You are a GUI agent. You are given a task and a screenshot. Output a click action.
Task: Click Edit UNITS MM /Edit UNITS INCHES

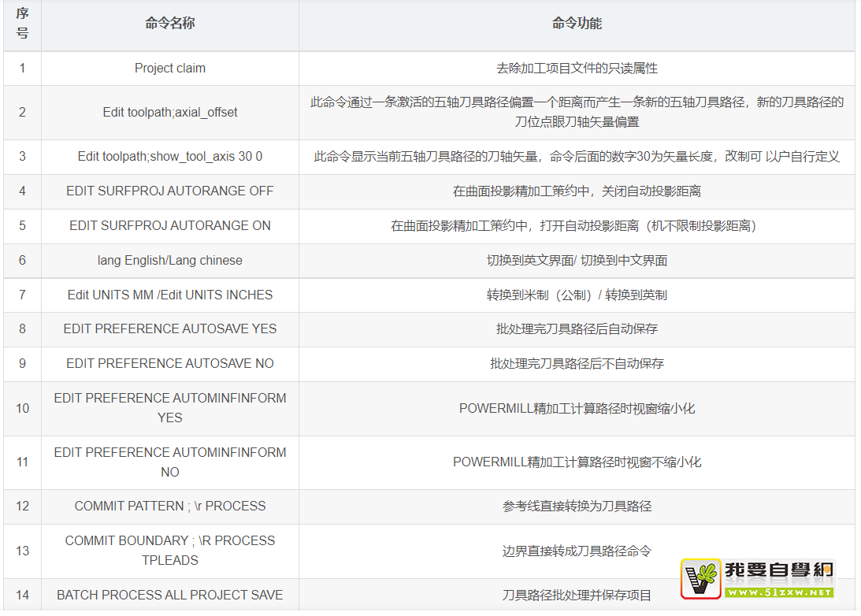tap(170, 295)
